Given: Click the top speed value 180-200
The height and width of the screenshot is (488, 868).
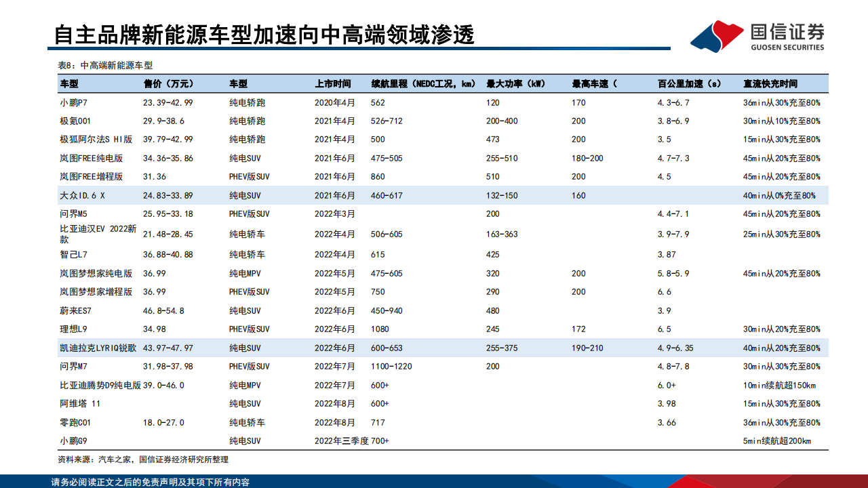Looking at the screenshot, I should tap(587, 159).
